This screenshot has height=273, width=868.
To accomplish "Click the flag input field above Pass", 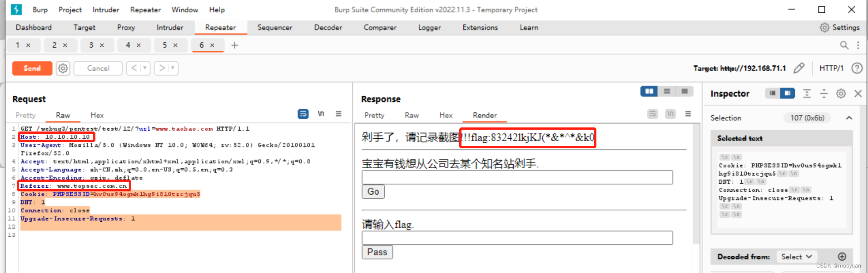I will coord(517,238).
